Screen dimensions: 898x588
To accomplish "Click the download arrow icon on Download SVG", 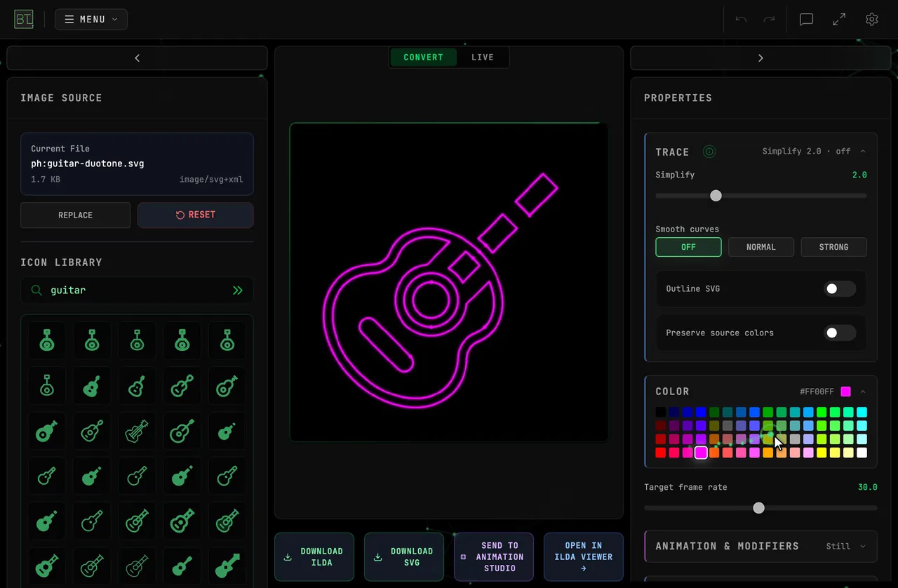I will pyautogui.click(x=377, y=557).
